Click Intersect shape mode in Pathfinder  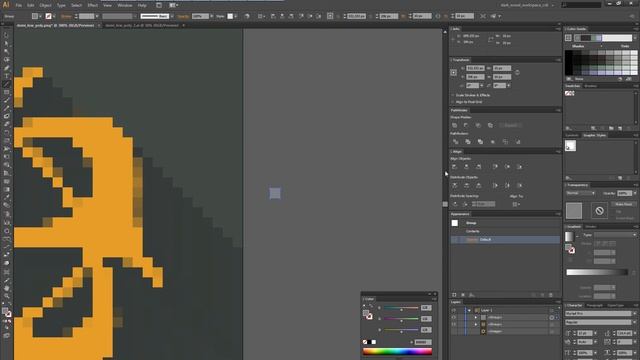[x=478, y=125]
